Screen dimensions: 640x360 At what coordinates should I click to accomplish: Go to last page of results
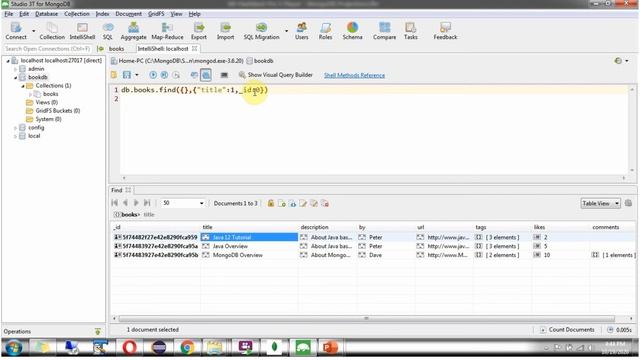point(147,203)
